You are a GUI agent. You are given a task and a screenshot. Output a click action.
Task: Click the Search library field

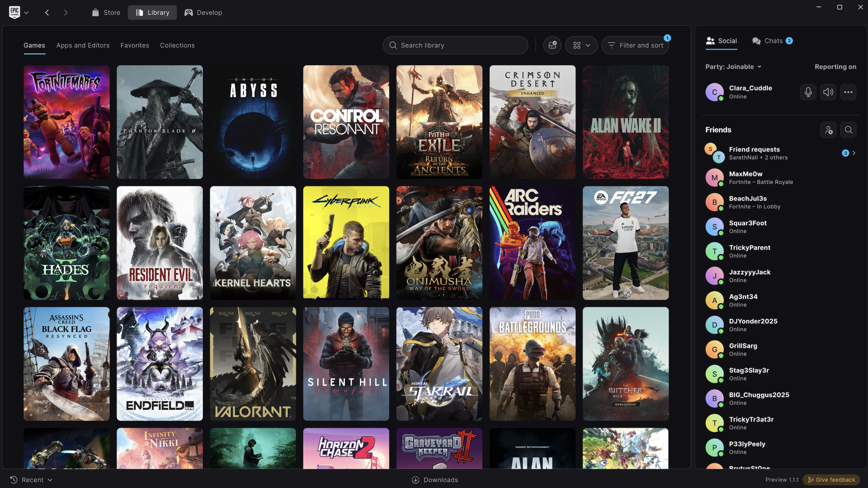(x=455, y=45)
